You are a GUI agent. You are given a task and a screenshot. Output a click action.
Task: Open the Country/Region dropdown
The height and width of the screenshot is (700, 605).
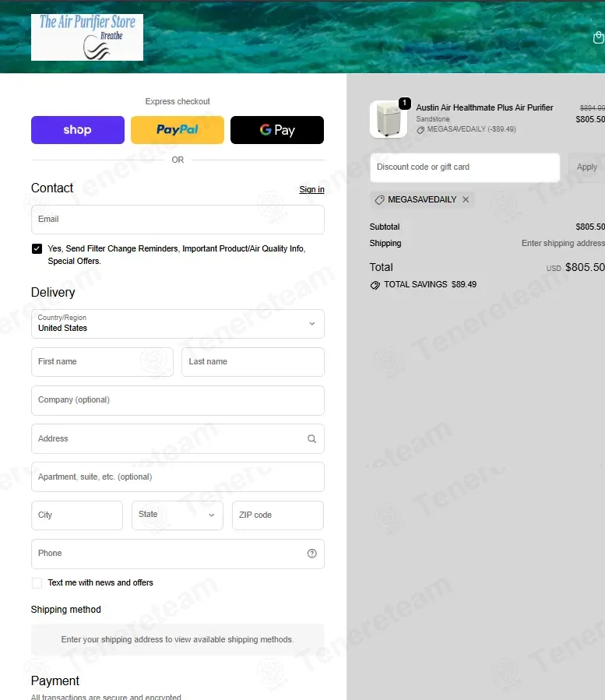178,324
